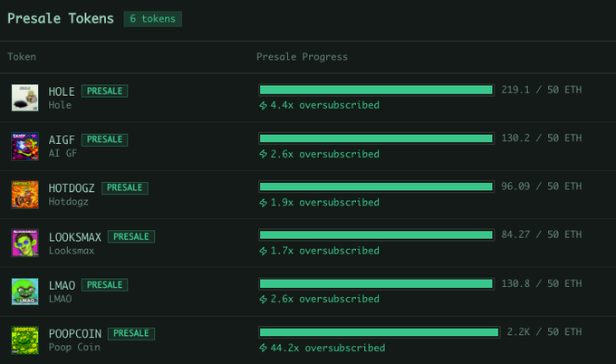Click the POOPCOIN token icon
616x364 pixels.
[x=24, y=340]
